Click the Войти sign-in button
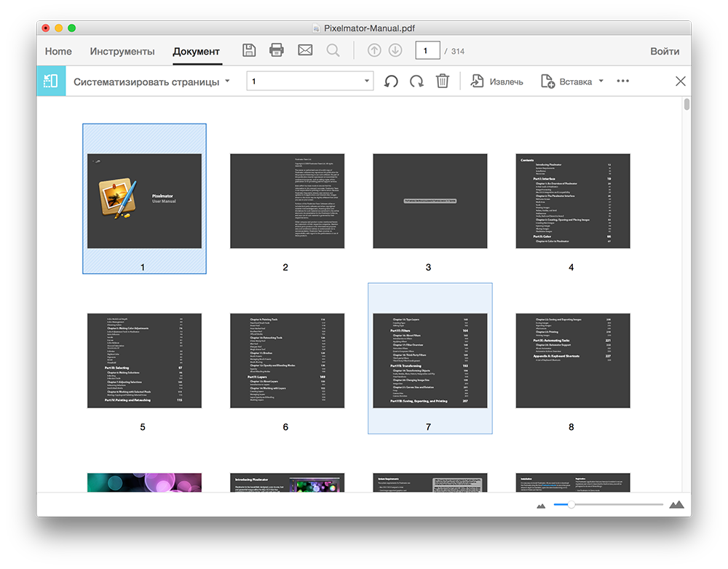The height and width of the screenshot is (569, 728). (x=665, y=52)
